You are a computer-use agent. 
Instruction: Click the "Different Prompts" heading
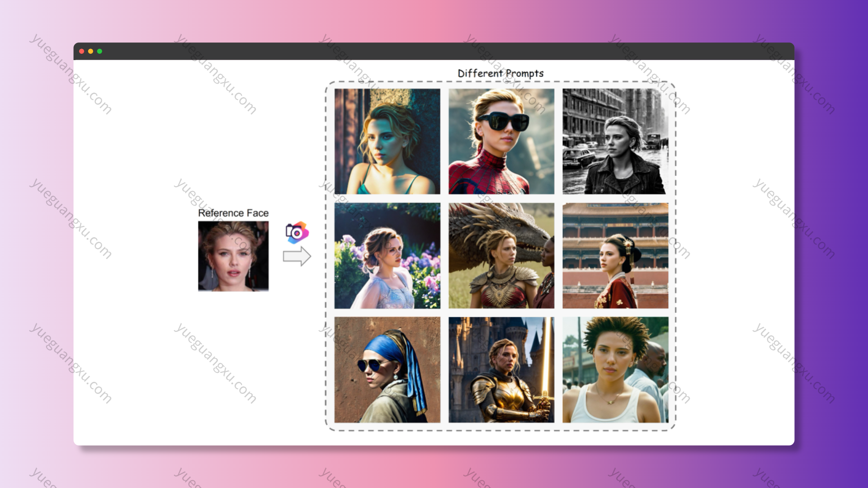pyautogui.click(x=500, y=73)
